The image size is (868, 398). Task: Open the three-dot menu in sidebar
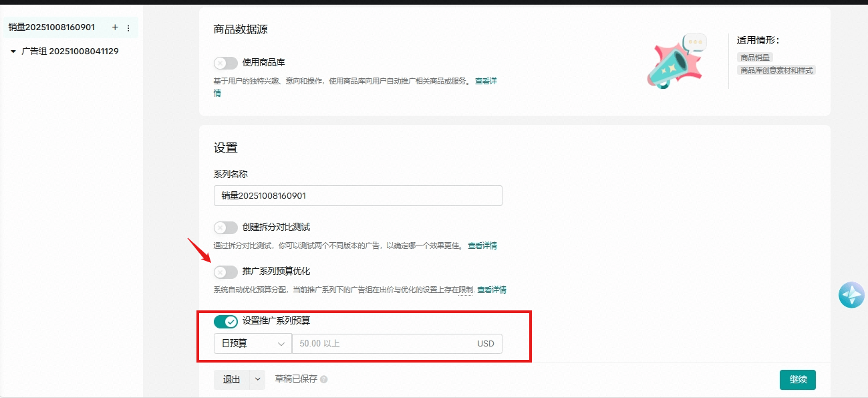(x=128, y=28)
